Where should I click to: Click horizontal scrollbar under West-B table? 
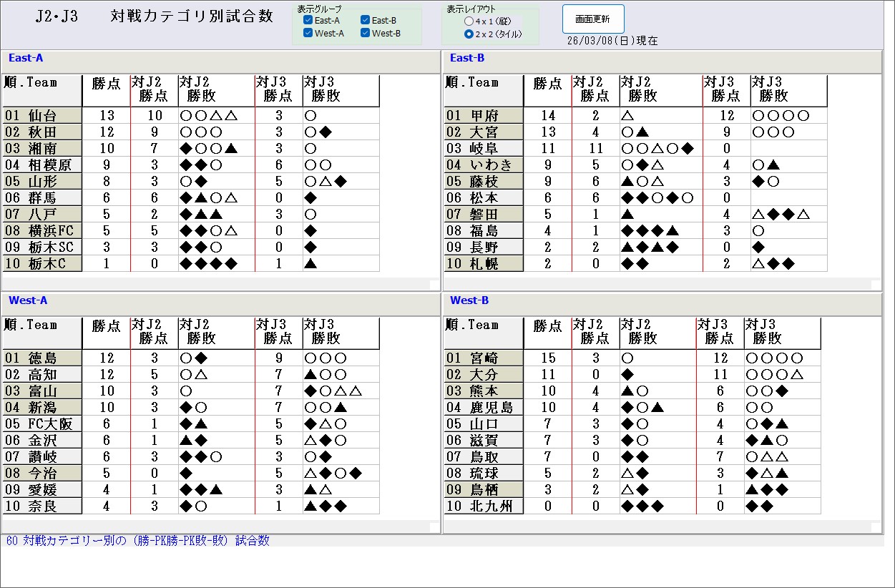click(657, 526)
